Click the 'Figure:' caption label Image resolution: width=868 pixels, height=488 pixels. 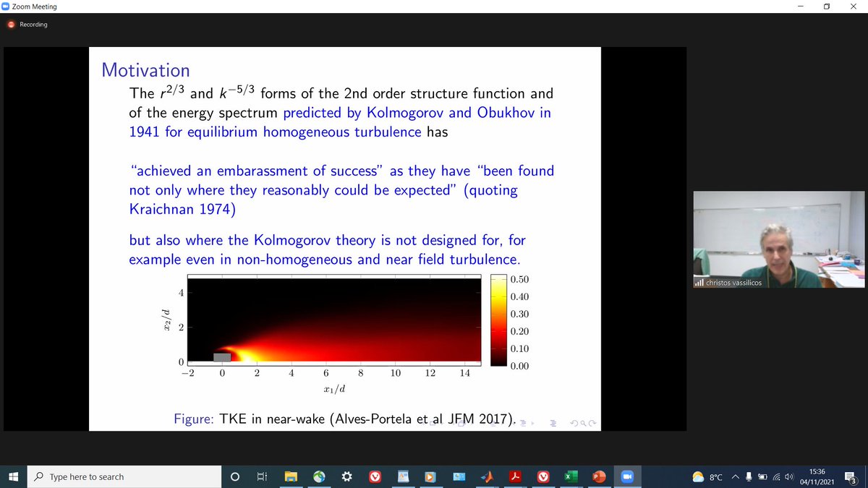[194, 419]
